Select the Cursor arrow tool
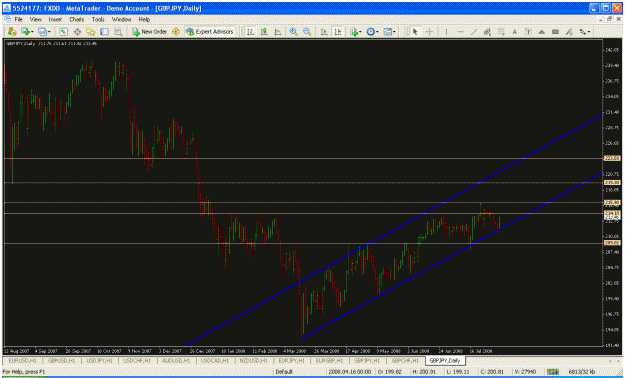This screenshot has height=378, width=625. pos(415,32)
